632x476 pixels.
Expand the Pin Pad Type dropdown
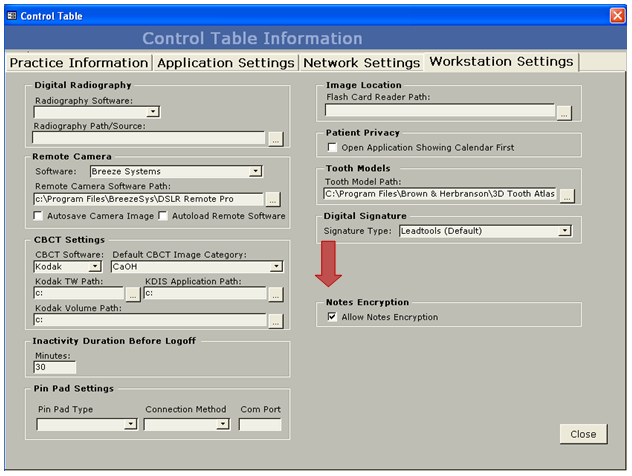(x=130, y=424)
